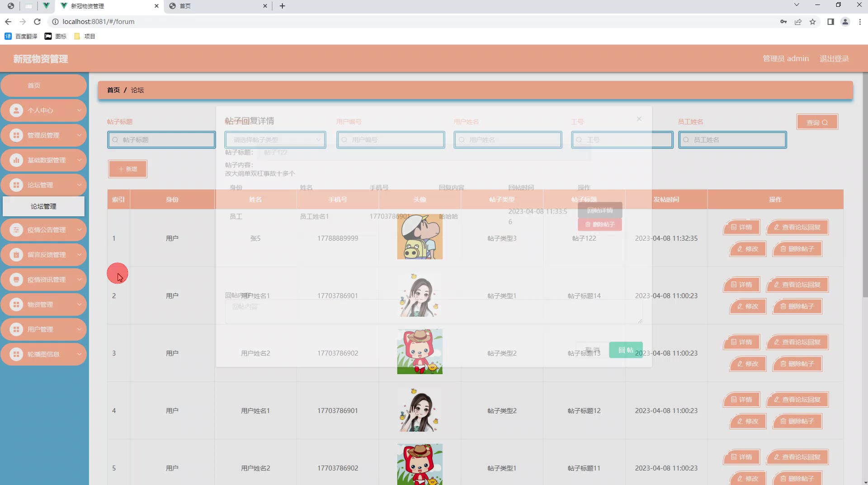
Task: Click the 轮播图信息 grid icon in sidebar
Action: [16, 354]
